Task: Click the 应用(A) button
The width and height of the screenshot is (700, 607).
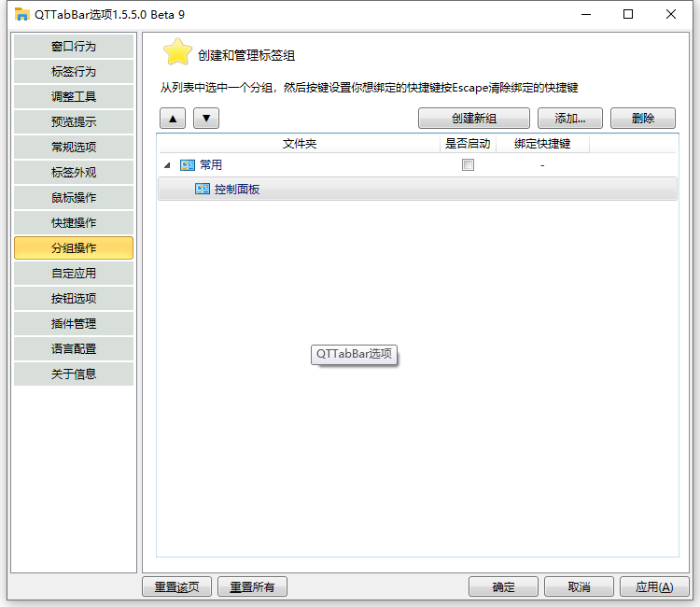Action: click(x=654, y=586)
